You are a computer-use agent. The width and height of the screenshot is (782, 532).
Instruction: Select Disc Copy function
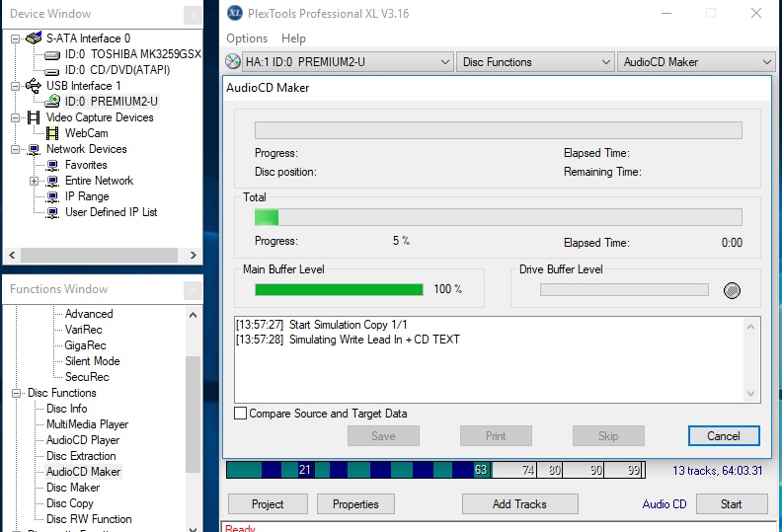(x=70, y=503)
